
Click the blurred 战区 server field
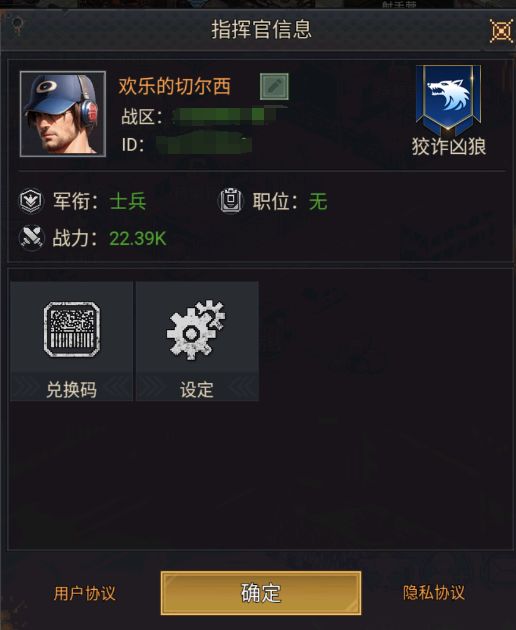pos(227,117)
